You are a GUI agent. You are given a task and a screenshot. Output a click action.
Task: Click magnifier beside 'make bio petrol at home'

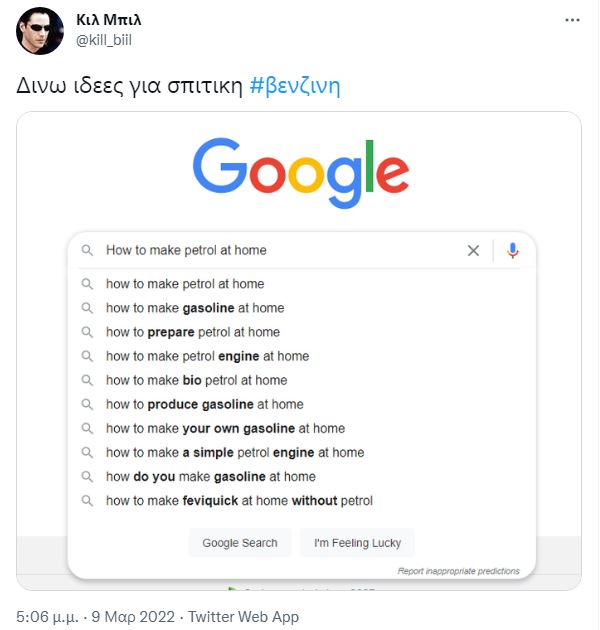point(87,380)
